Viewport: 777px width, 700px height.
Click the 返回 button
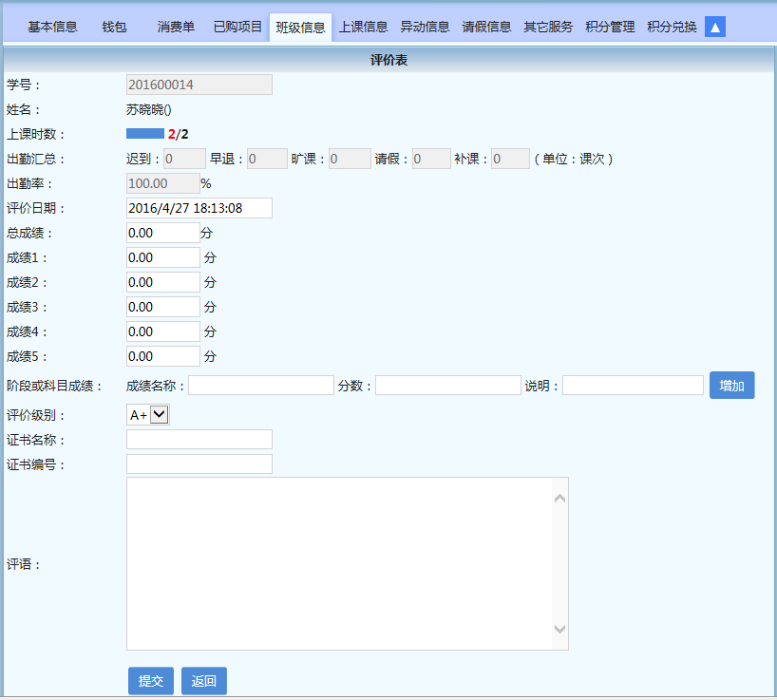point(204,681)
